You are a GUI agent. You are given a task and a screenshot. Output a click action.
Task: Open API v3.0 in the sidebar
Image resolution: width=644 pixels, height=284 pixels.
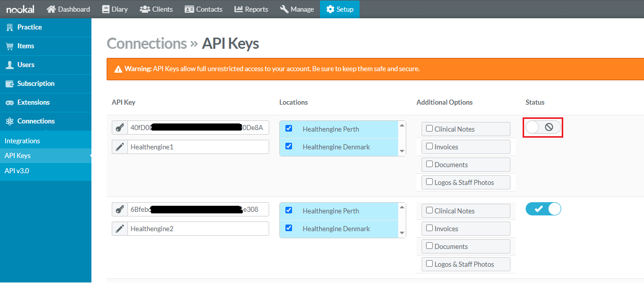[x=17, y=171]
